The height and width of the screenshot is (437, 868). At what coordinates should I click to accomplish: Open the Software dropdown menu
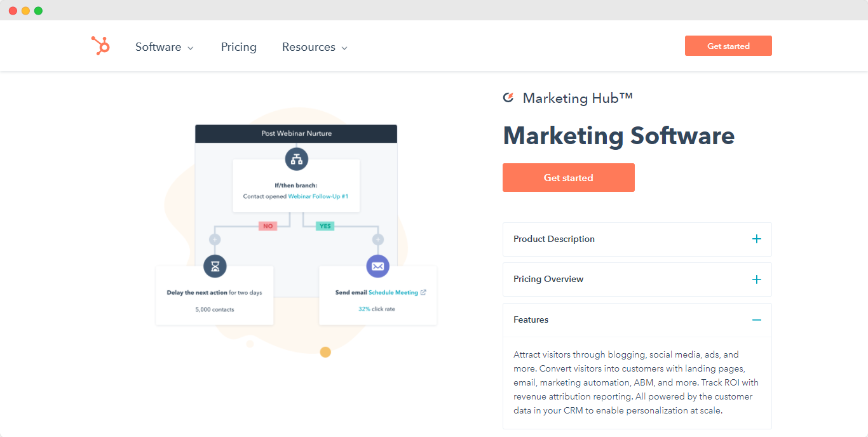[164, 47]
